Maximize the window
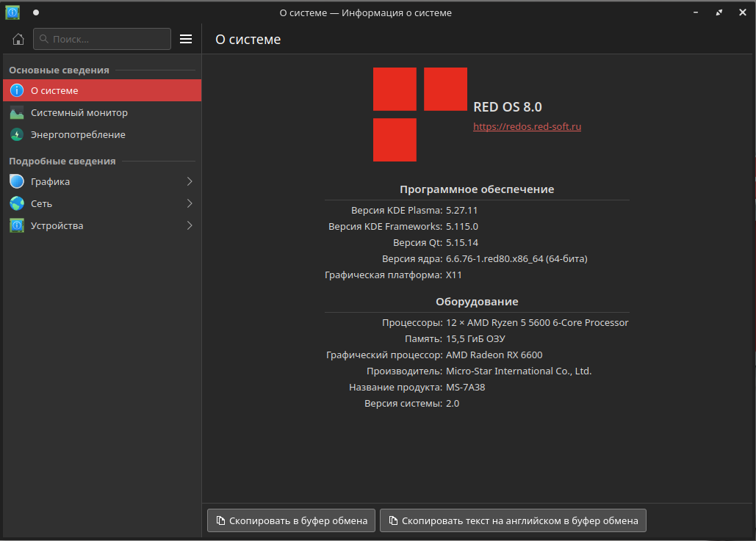Screen dimensions: 756x541 click(719, 12)
